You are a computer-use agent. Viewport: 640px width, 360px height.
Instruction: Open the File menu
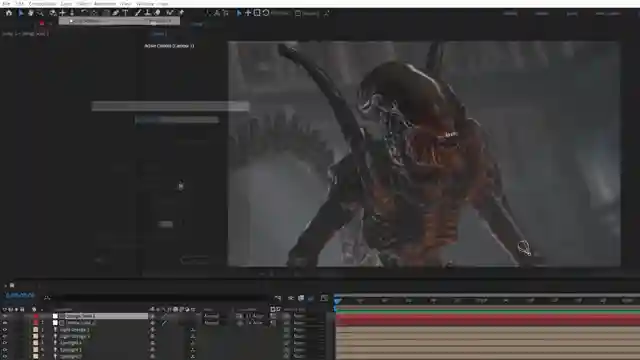tap(6, 3)
